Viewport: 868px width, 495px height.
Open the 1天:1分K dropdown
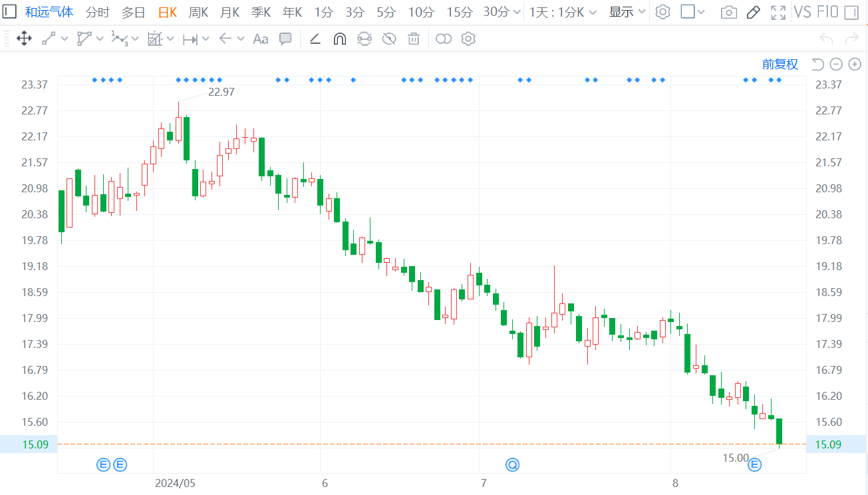[x=563, y=12]
